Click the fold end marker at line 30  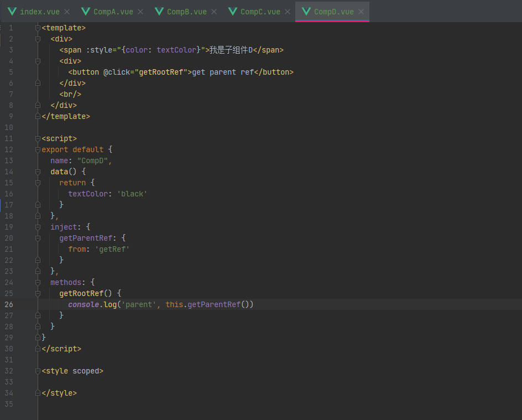38,349
